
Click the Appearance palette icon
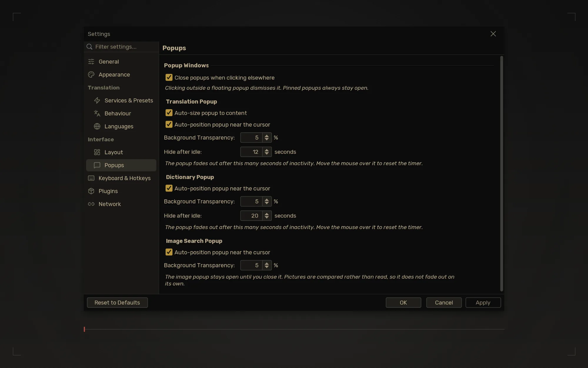[91, 74]
